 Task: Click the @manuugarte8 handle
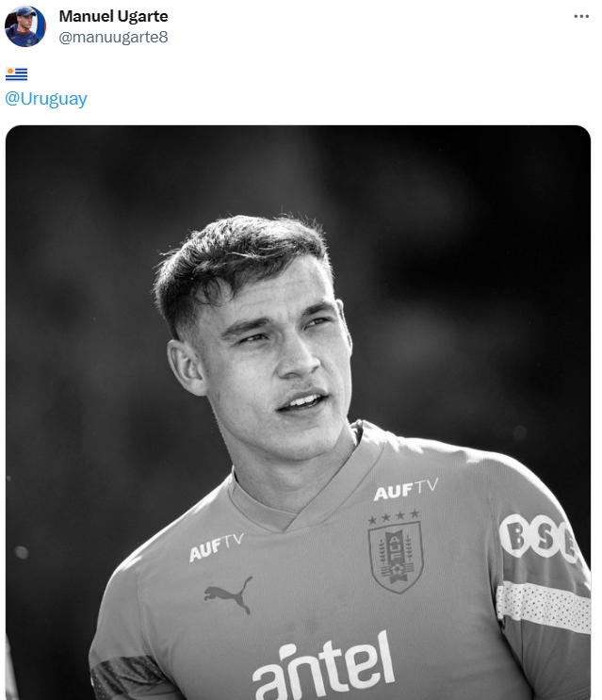[x=113, y=37]
